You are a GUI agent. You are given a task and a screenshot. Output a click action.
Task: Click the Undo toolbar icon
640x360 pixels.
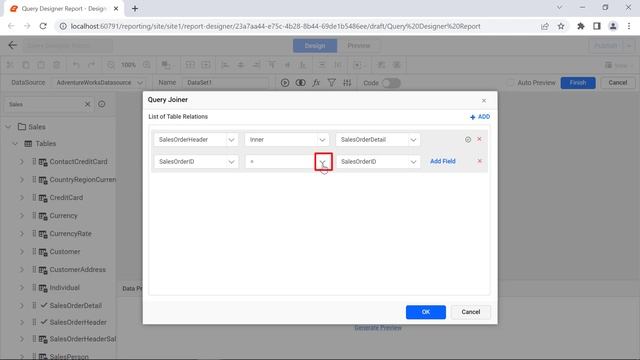point(76,65)
